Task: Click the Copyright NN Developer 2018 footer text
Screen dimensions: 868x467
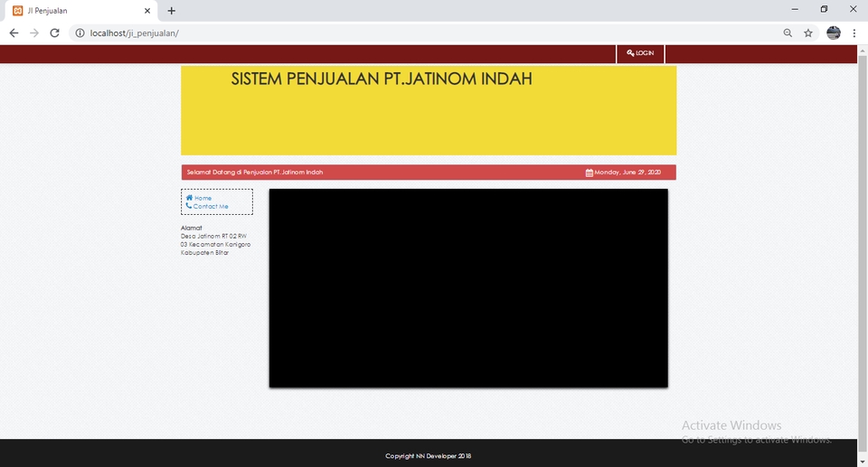Action: point(429,456)
